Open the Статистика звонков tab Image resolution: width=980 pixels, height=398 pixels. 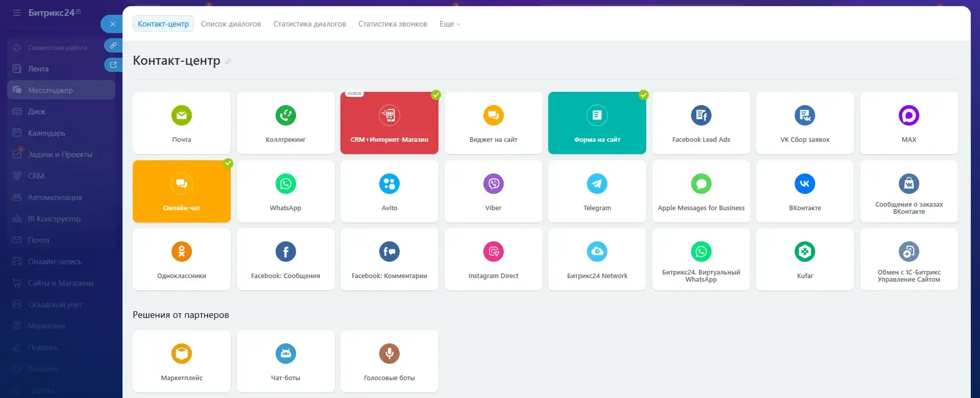pos(393,24)
